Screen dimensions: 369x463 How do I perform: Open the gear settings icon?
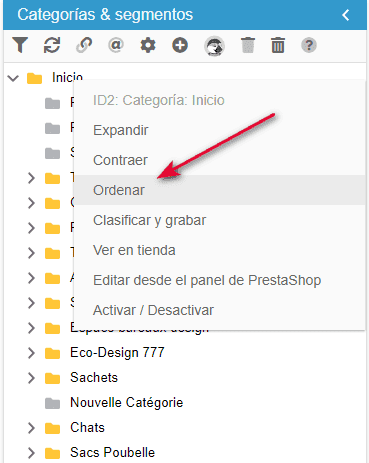pyautogui.click(x=148, y=45)
